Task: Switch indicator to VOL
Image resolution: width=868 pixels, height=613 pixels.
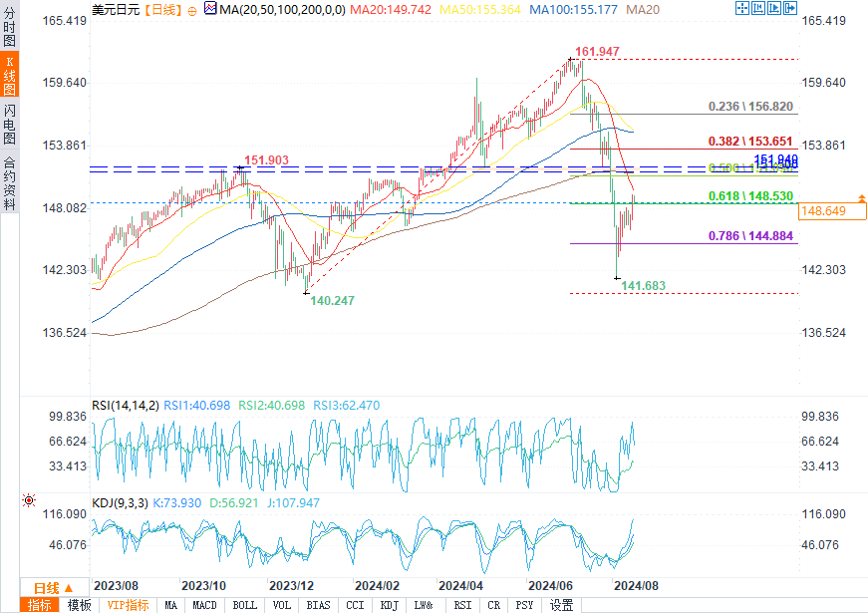Action: point(282,605)
